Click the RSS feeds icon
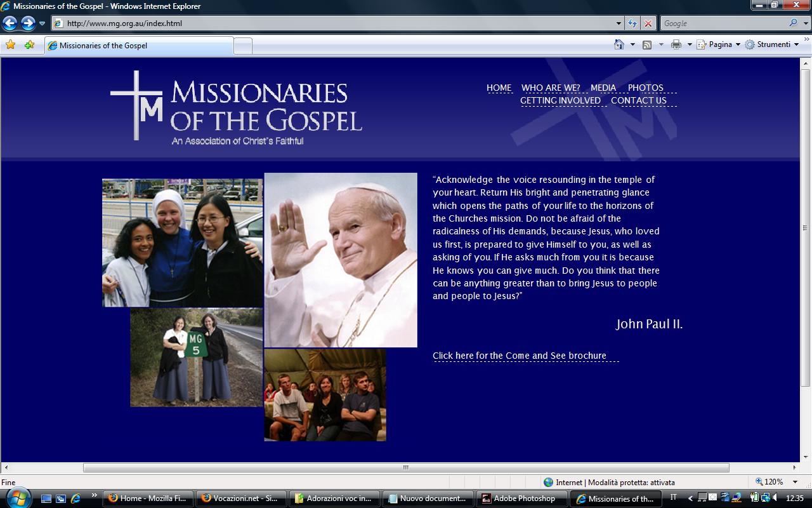Screen dimensions: 812x508 [x=647, y=44]
